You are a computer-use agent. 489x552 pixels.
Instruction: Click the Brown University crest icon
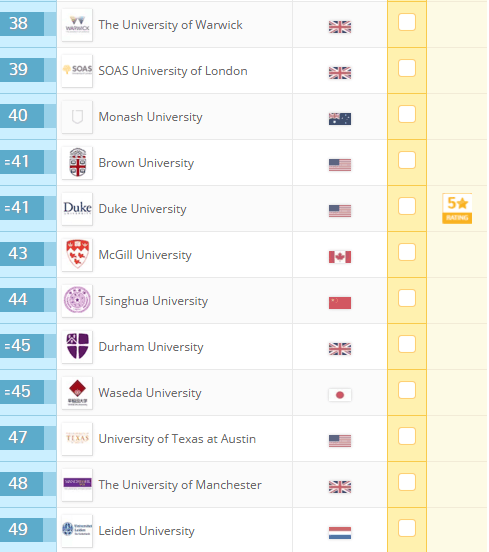pyautogui.click(x=77, y=163)
